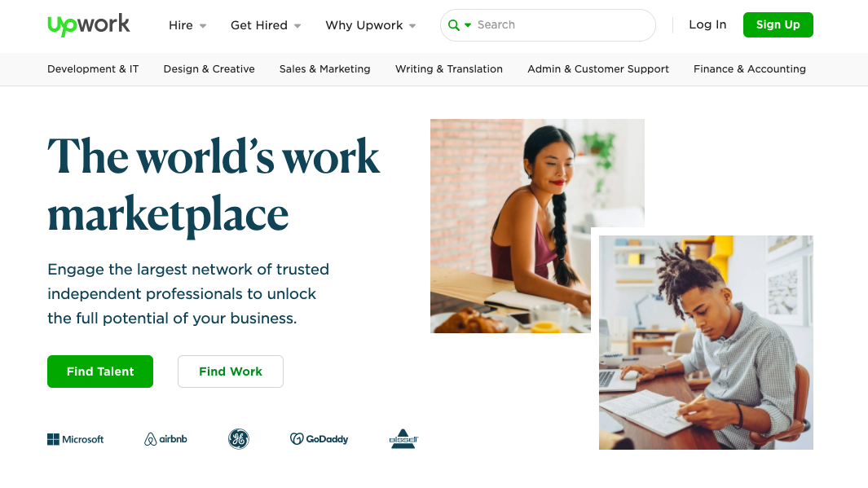Open search type arrow beside magnifier
This screenshot has width=868, height=488.
pyautogui.click(x=468, y=25)
